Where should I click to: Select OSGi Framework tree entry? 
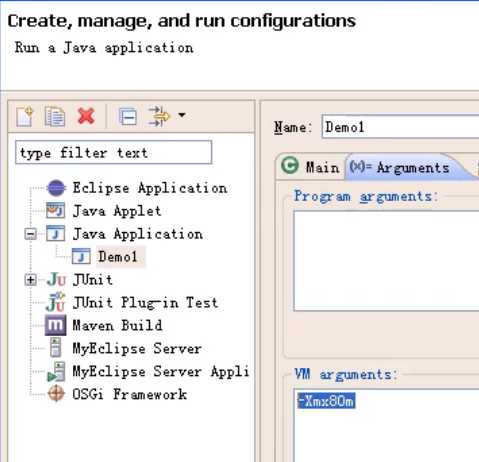130,394
